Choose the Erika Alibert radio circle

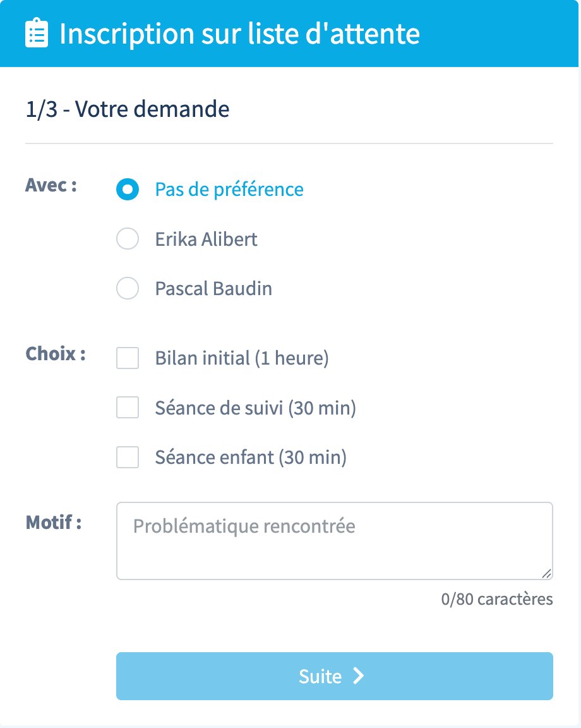[x=128, y=240]
